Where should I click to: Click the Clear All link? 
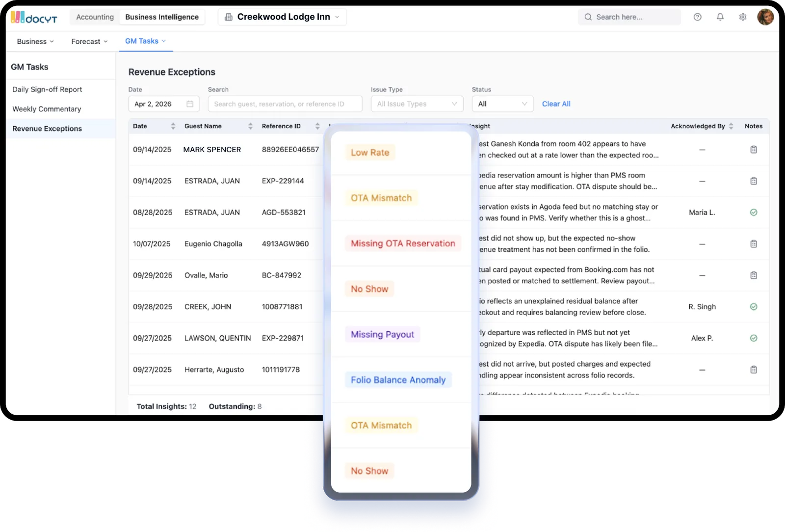(556, 104)
